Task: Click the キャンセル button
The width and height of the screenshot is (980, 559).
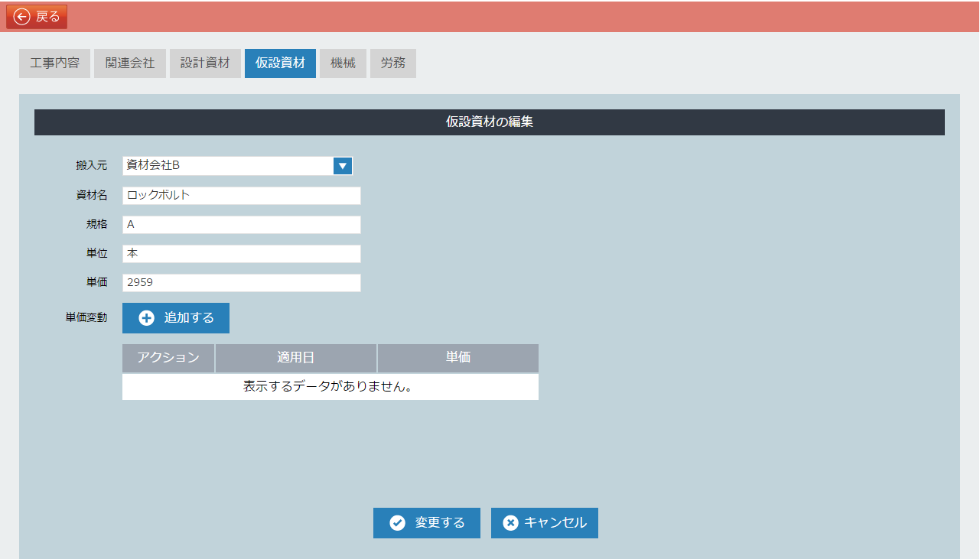Action: (545, 523)
